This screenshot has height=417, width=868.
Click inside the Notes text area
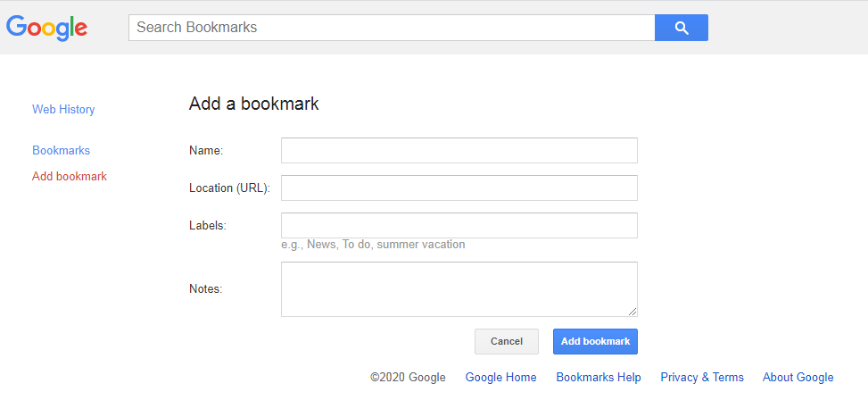459,289
